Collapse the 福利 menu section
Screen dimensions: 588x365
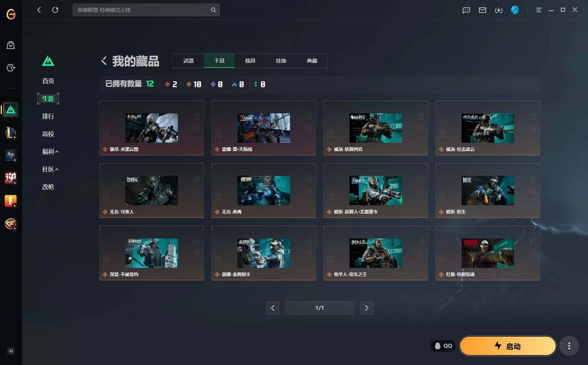50,152
